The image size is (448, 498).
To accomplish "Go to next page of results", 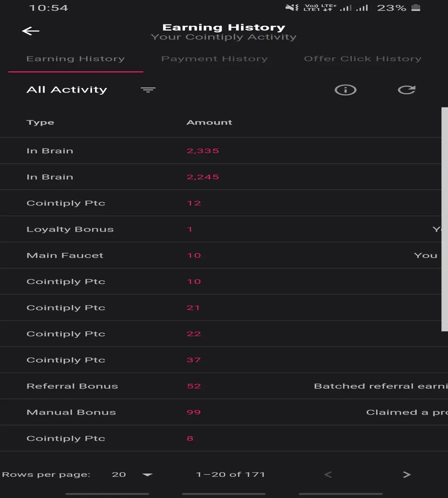I will coord(407,474).
